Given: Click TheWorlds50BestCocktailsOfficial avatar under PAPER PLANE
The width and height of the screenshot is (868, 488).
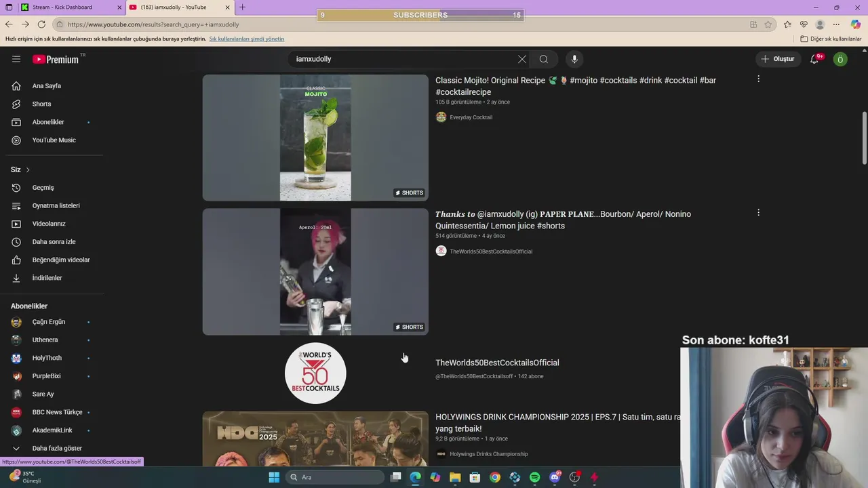Looking at the screenshot, I should point(441,251).
